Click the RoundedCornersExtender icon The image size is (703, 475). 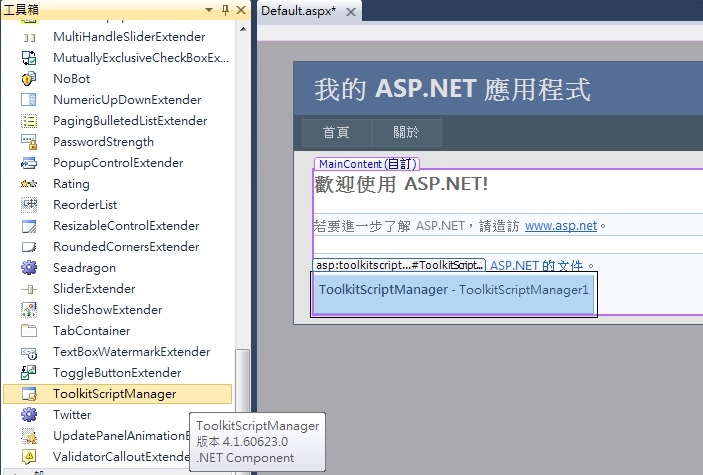29,247
